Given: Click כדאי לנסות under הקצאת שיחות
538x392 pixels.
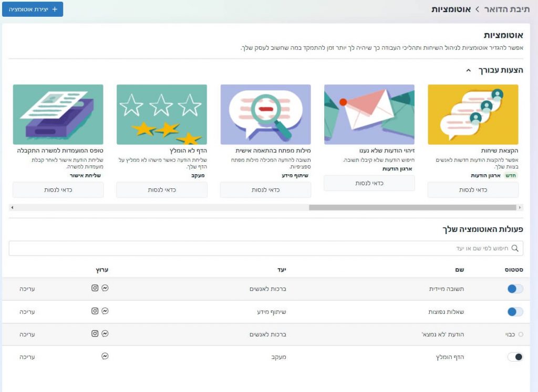Looking at the screenshot, I should tap(473, 190).
